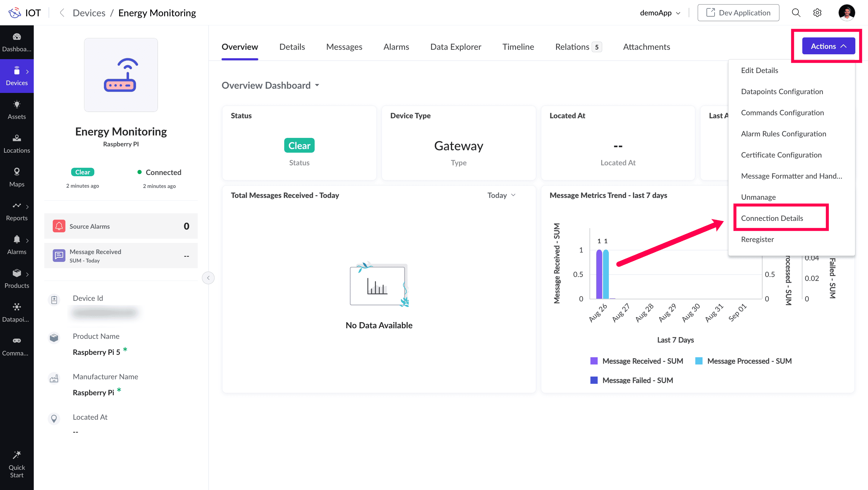This screenshot has width=868, height=490.
Task: Expand the demoApp application selector
Action: pyautogui.click(x=660, y=13)
